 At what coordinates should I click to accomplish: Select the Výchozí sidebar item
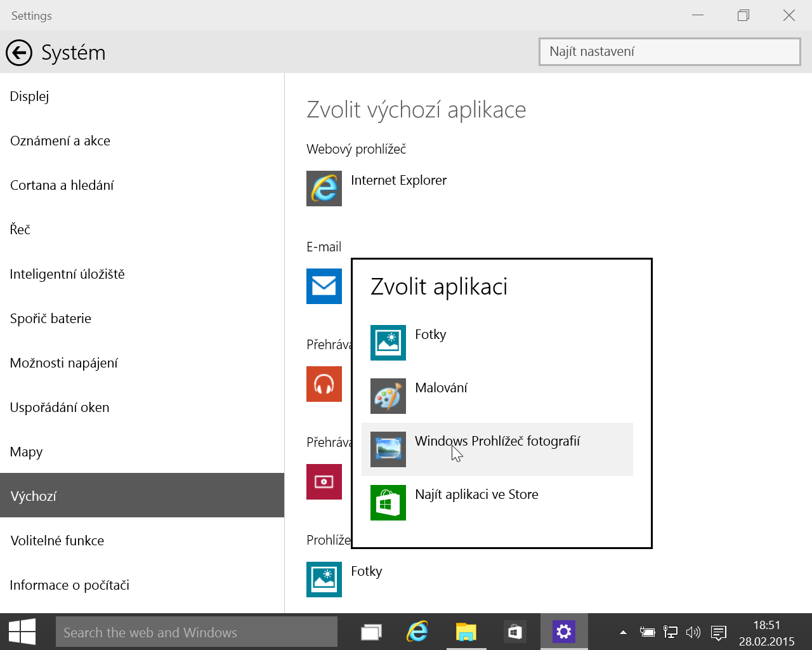(x=142, y=495)
